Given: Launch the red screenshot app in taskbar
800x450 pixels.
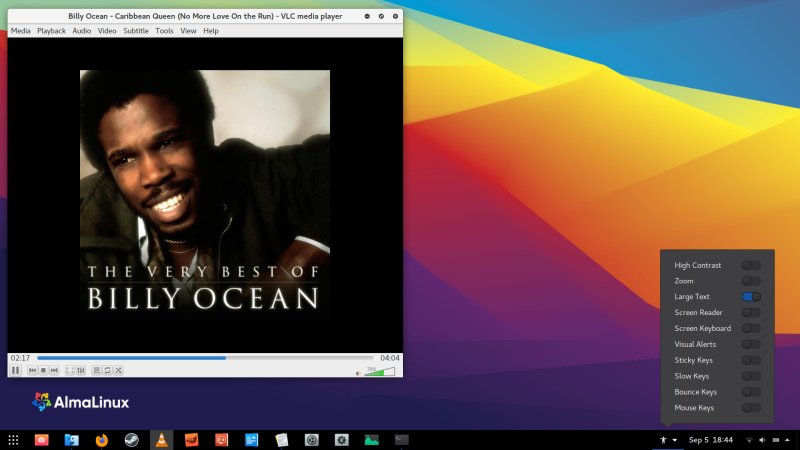Looking at the screenshot, I should (x=41, y=440).
